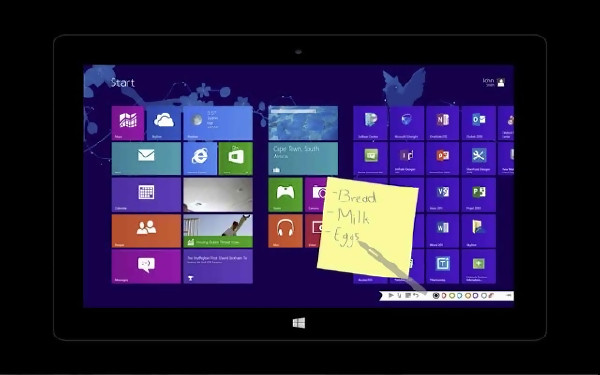Open the green Store tile
This screenshot has height=375, width=600.
pyautogui.click(x=236, y=158)
